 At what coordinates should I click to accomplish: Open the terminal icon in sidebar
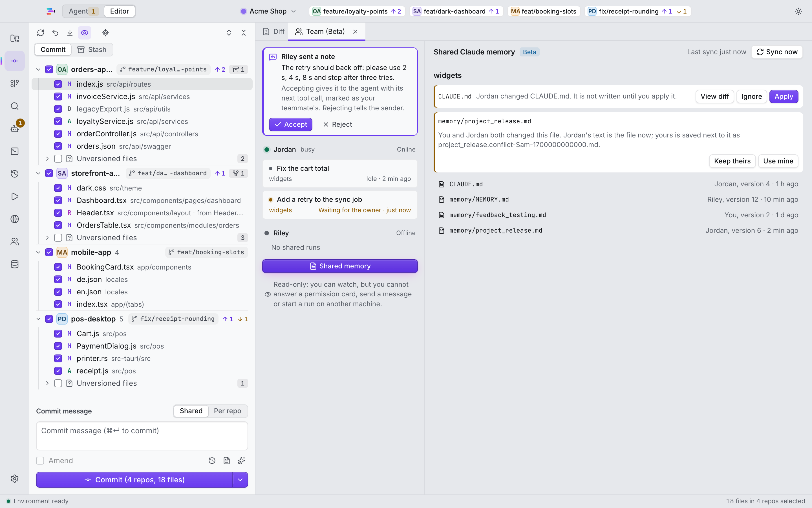tap(14, 151)
